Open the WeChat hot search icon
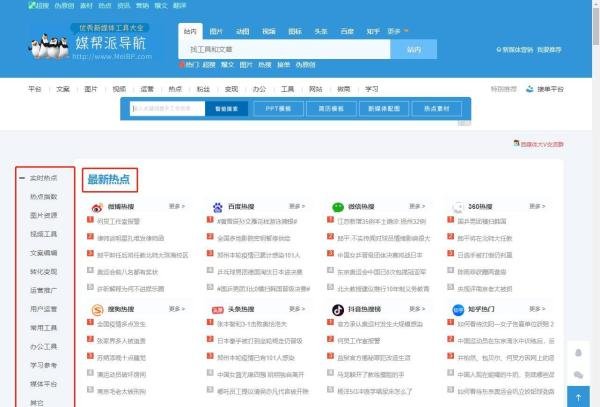Image resolution: width=600 pixels, height=407 pixels. 338,207
